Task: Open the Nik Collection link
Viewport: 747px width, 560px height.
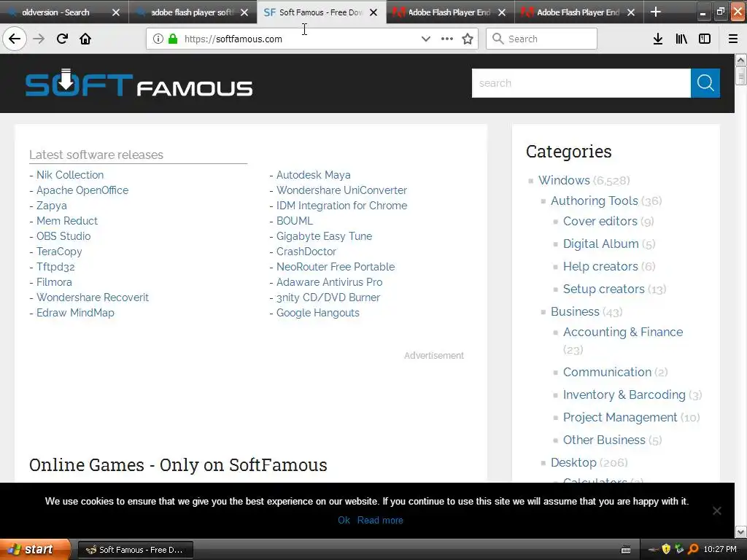Action: tap(70, 175)
